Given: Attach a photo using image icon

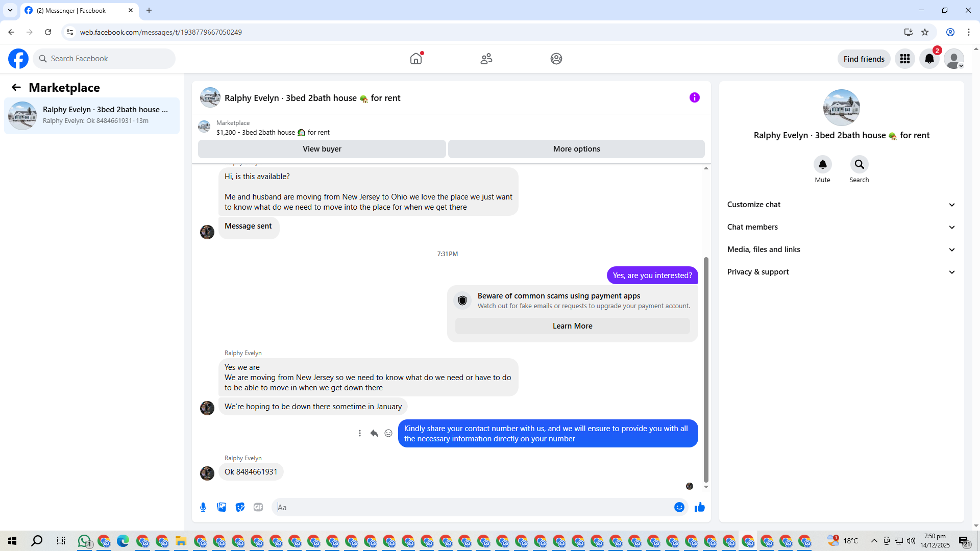Looking at the screenshot, I should 222,507.
